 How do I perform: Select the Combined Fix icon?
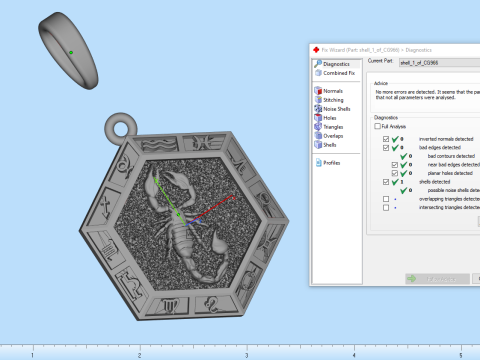point(318,73)
